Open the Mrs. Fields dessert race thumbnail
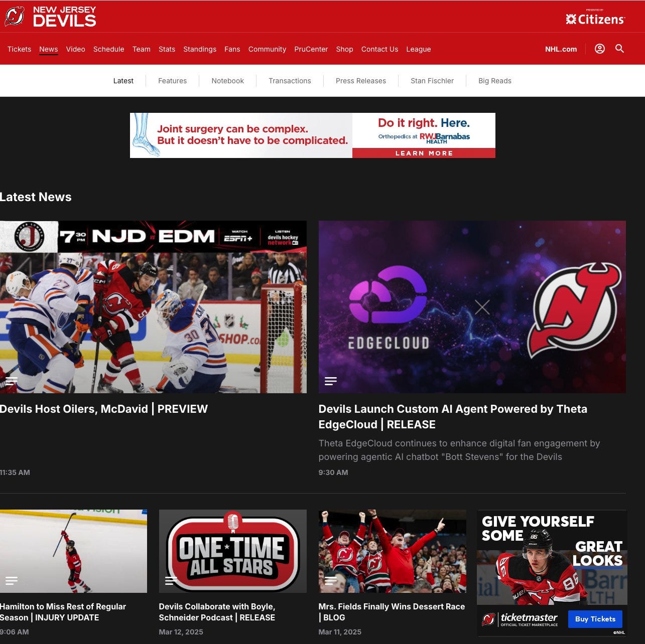The image size is (645, 644). tap(393, 551)
